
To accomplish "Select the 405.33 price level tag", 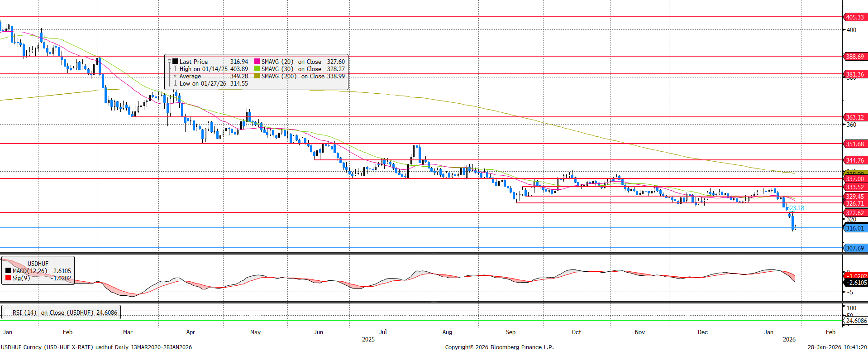I will pyautogui.click(x=855, y=17).
